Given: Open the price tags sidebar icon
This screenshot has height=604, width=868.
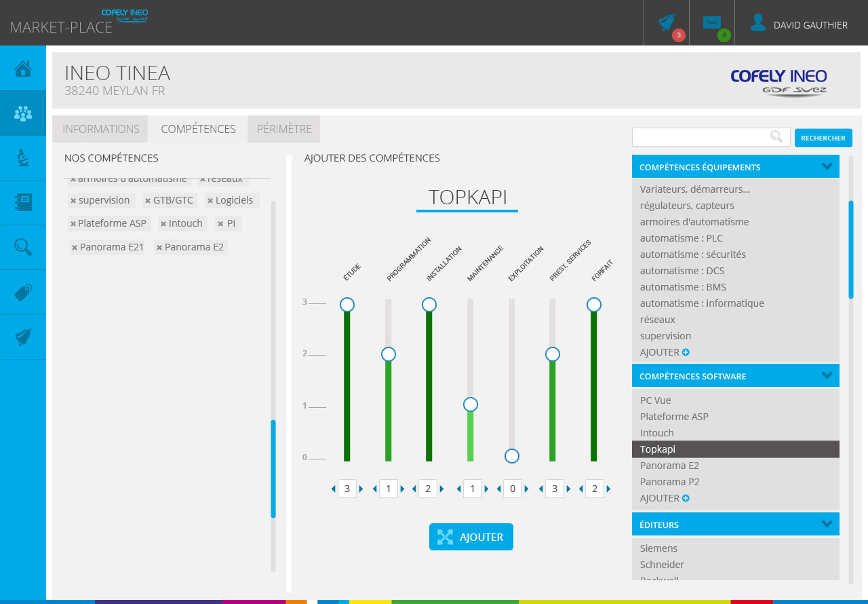Looking at the screenshot, I should tap(23, 292).
